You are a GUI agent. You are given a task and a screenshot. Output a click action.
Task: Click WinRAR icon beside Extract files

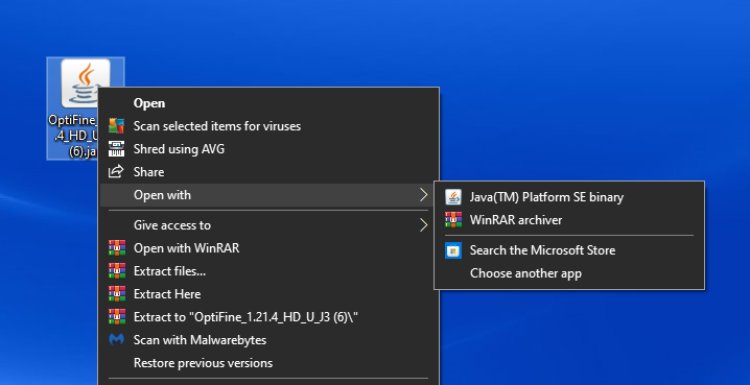tap(117, 271)
